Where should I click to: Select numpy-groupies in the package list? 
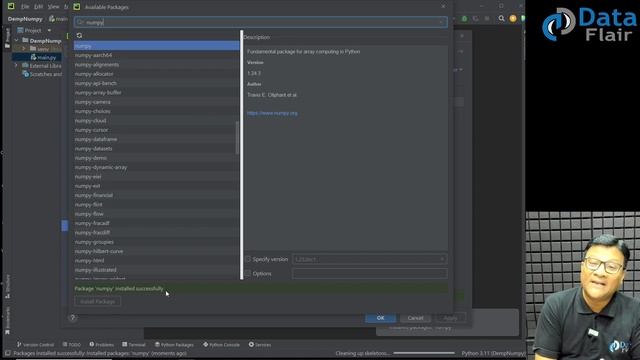[156, 242]
